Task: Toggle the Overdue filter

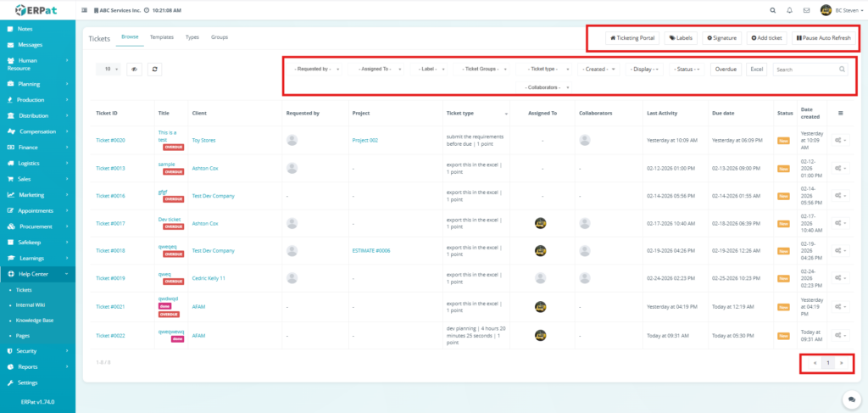Action: click(x=726, y=69)
